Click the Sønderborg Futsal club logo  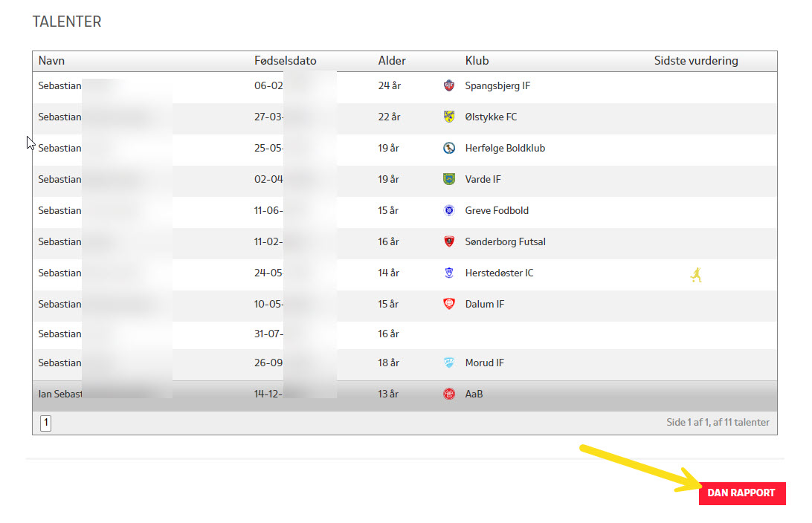tap(448, 242)
